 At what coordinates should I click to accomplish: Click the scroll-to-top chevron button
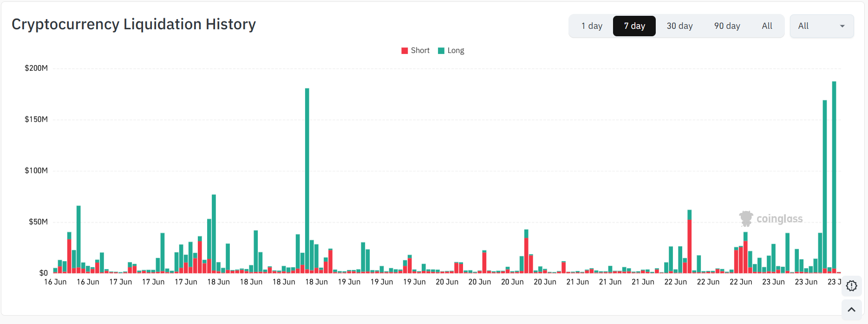pyautogui.click(x=851, y=310)
